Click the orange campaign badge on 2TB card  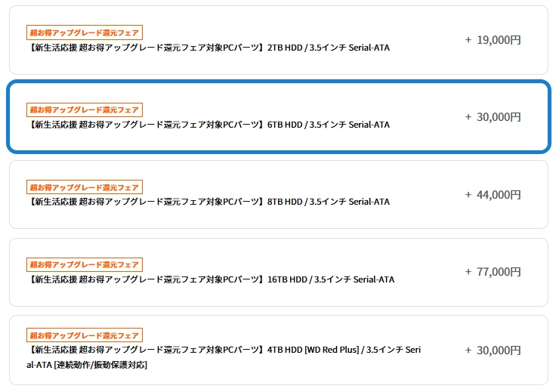pyautogui.click(x=85, y=32)
